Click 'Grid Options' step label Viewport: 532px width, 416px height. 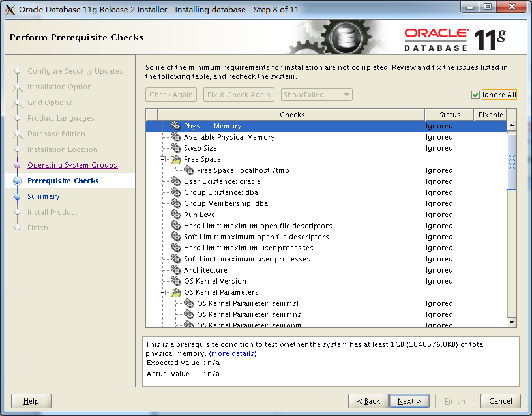point(50,102)
